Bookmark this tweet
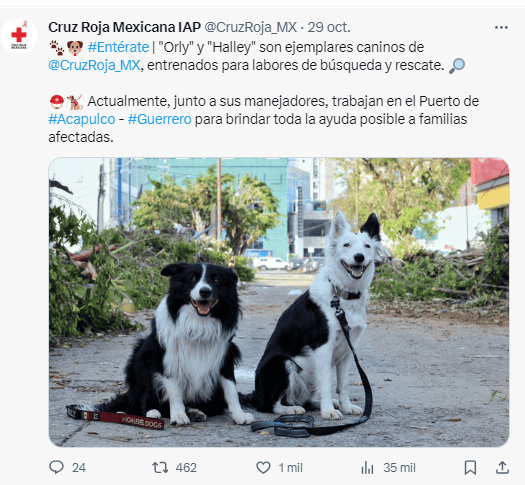 coord(470,468)
